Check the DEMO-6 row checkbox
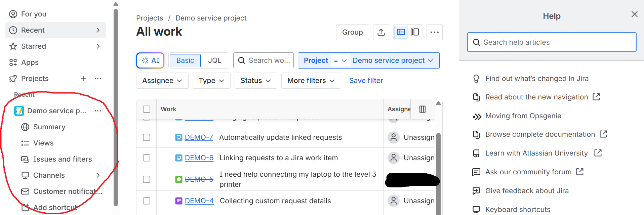 (147, 158)
